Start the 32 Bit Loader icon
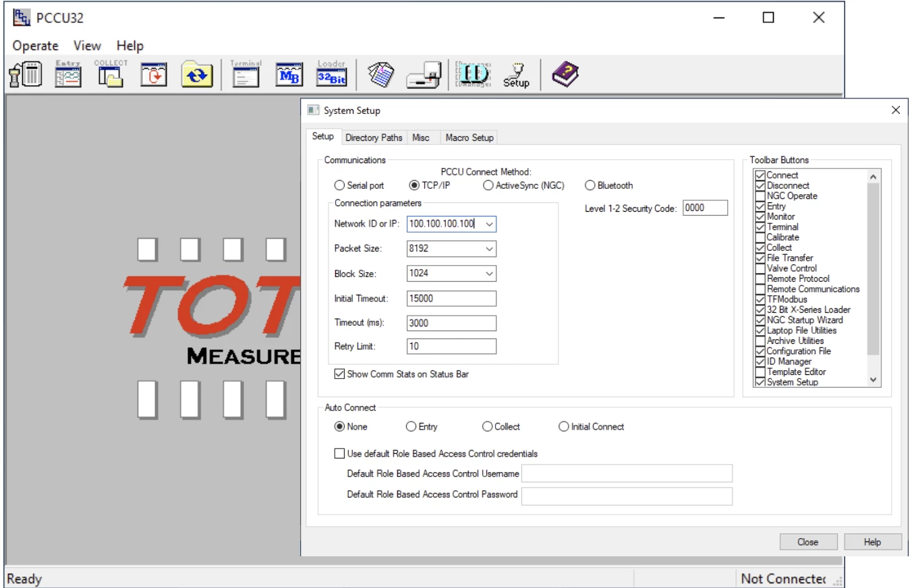 point(331,73)
